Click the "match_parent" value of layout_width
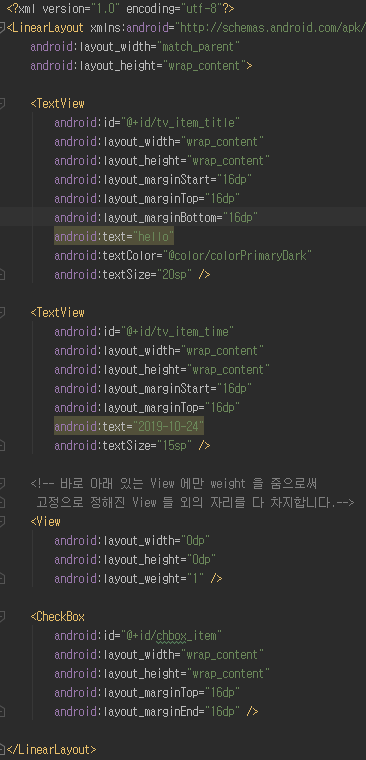 [x=199, y=47]
